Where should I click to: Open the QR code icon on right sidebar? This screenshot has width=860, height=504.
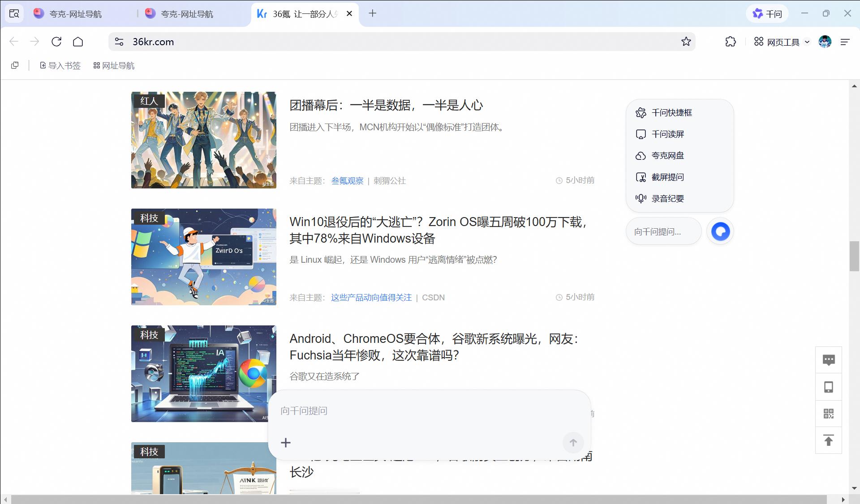pyautogui.click(x=828, y=414)
